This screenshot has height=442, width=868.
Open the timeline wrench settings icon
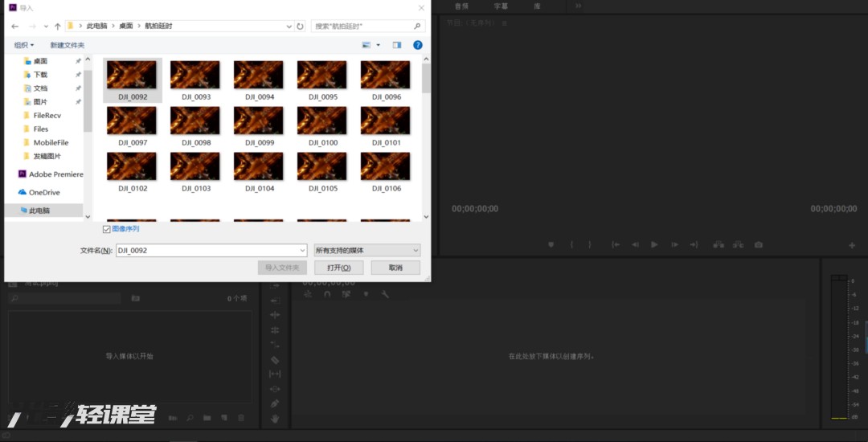(385, 294)
